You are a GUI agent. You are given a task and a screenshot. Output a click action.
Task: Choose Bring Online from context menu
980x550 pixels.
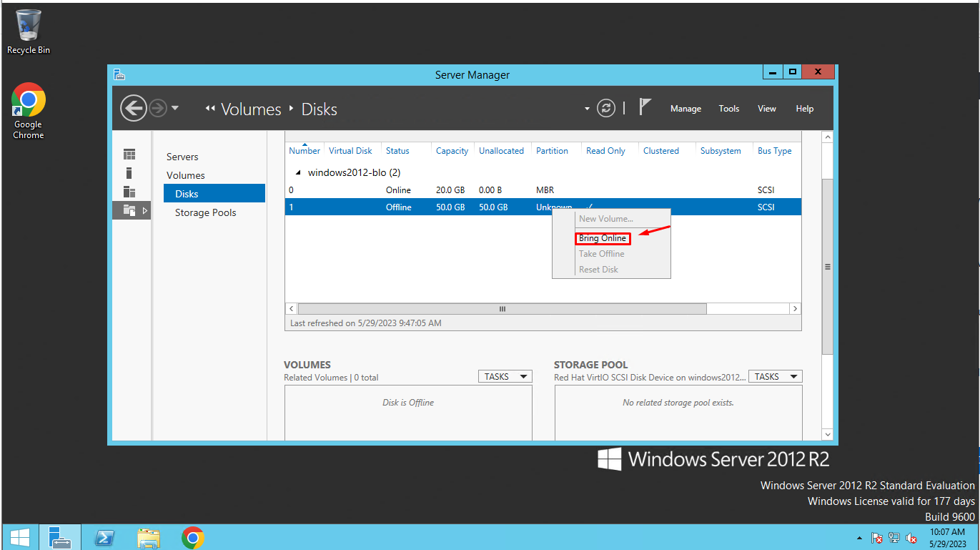click(603, 238)
